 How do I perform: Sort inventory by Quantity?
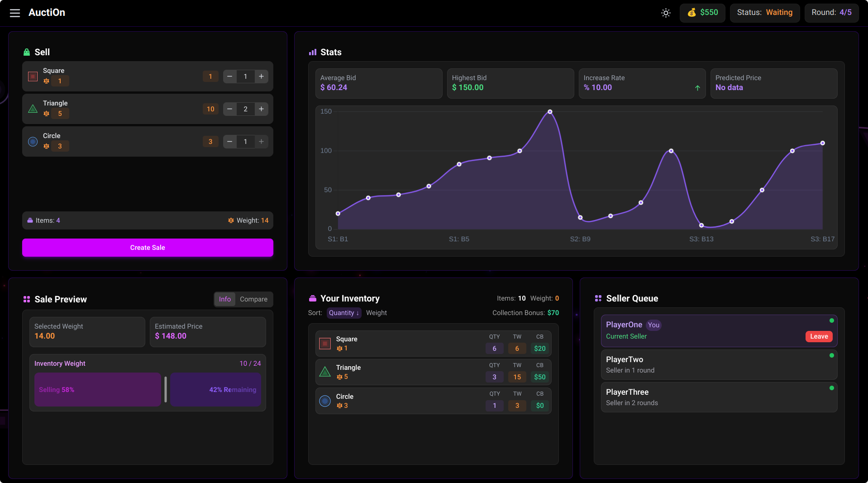[344, 313]
